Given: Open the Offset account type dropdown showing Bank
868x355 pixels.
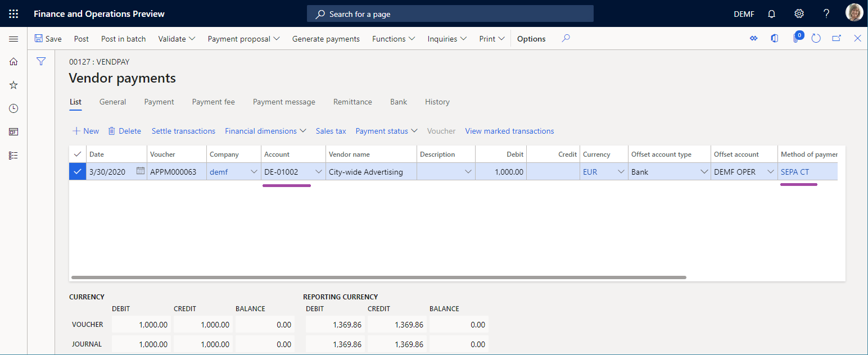Looking at the screenshot, I should point(706,171).
